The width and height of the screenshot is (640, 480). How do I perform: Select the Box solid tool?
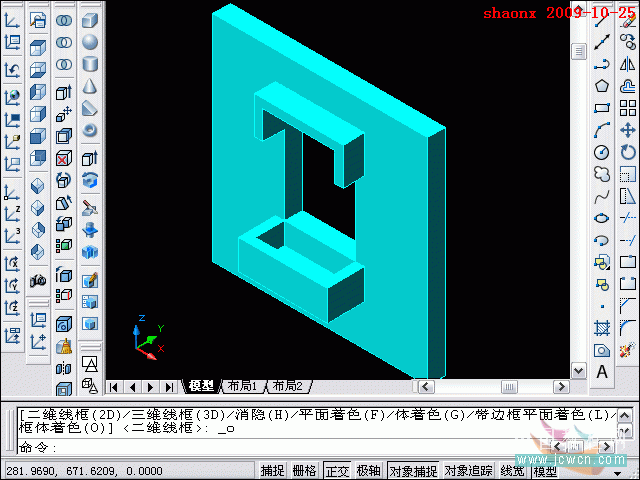pos(89,20)
